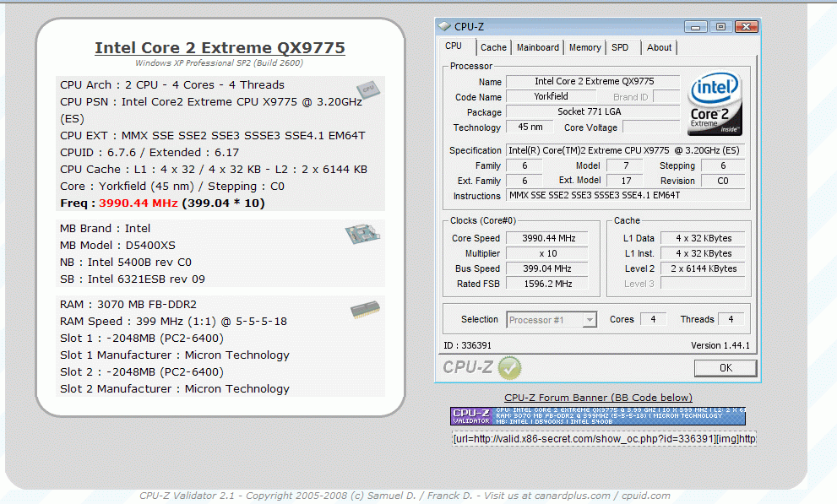Click the L1 Inst. cache value
The width and height of the screenshot is (837, 504).
703,253
